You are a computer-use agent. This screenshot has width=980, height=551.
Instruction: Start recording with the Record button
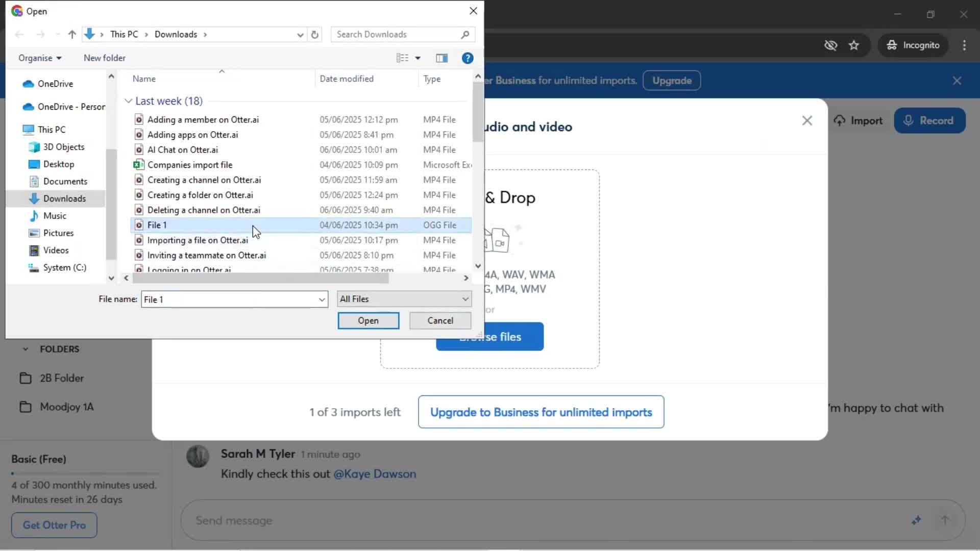click(929, 121)
